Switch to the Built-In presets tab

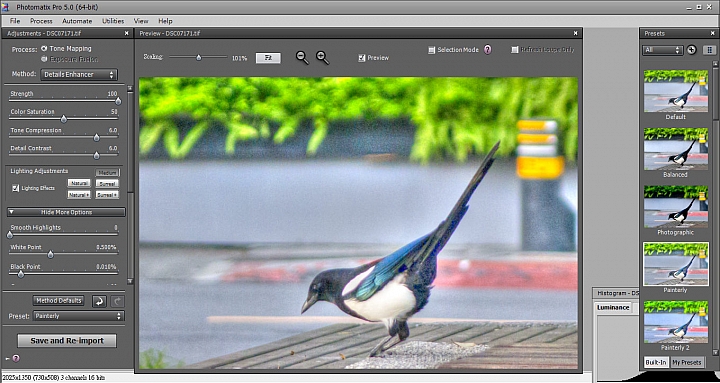click(x=656, y=362)
